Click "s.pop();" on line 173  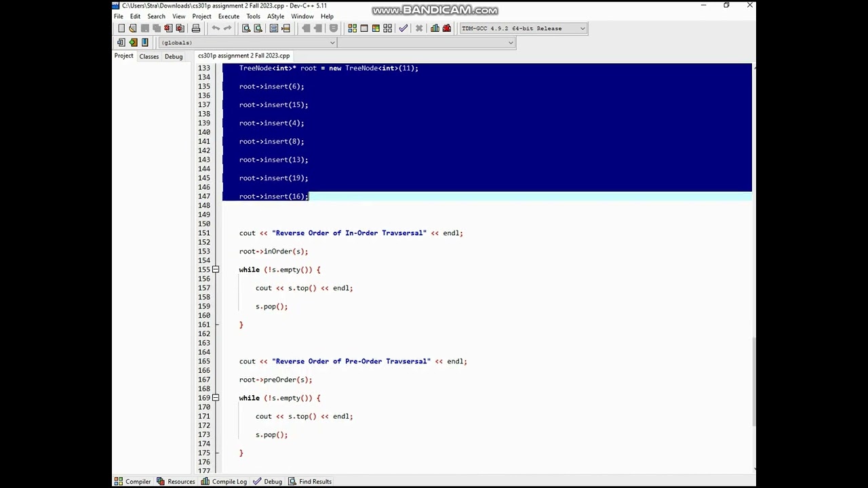pyautogui.click(x=271, y=434)
